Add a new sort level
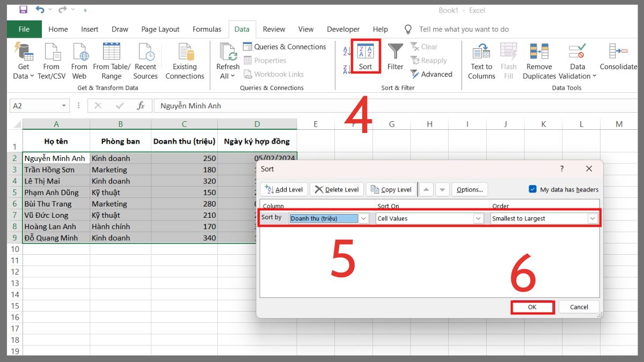Screen dimensions: 644x362 (x=283, y=189)
